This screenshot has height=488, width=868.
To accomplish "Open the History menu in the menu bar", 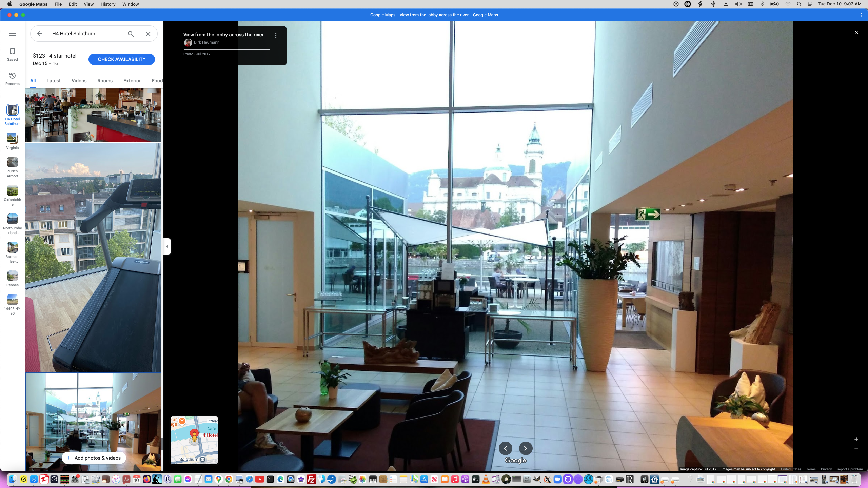I will 107,4.
